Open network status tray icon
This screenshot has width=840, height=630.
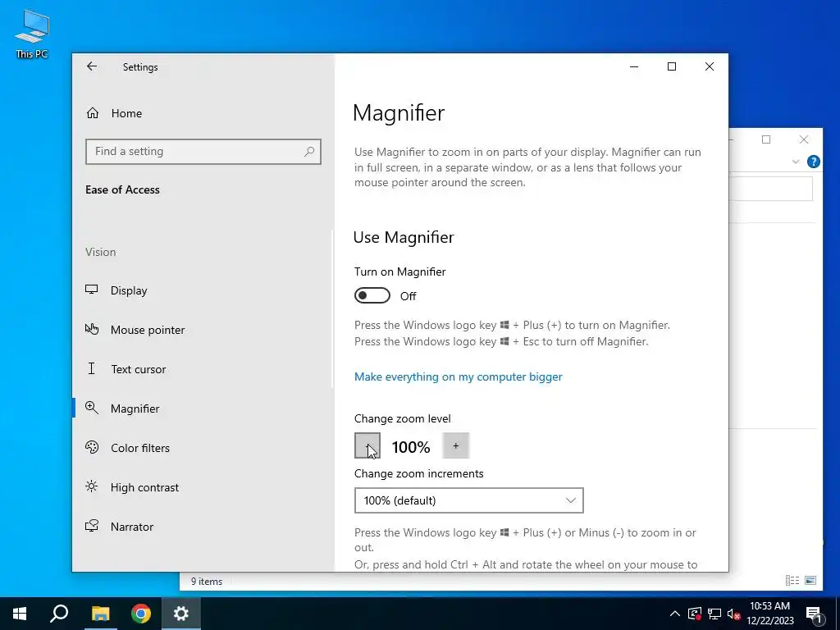tap(714, 614)
